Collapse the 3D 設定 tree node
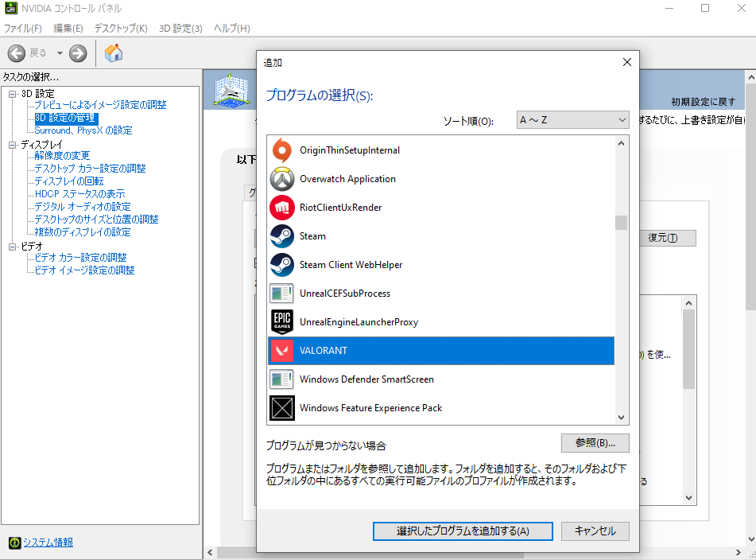The image size is (756, 560). click(13, 94)
